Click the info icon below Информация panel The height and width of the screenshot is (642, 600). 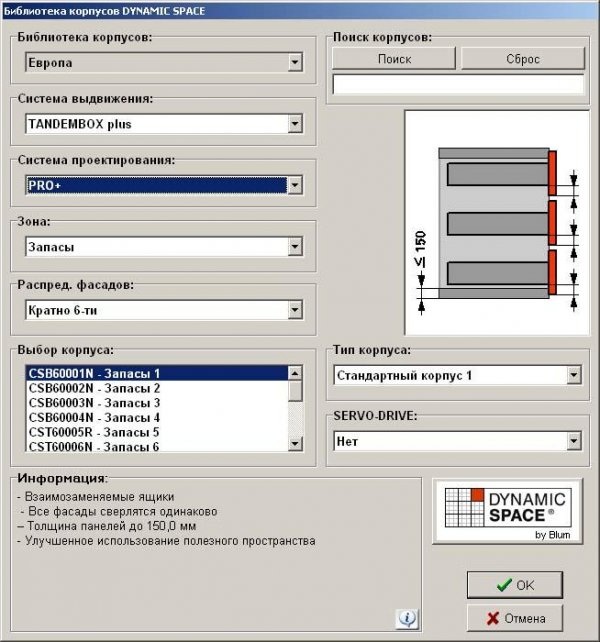[407, 618]
